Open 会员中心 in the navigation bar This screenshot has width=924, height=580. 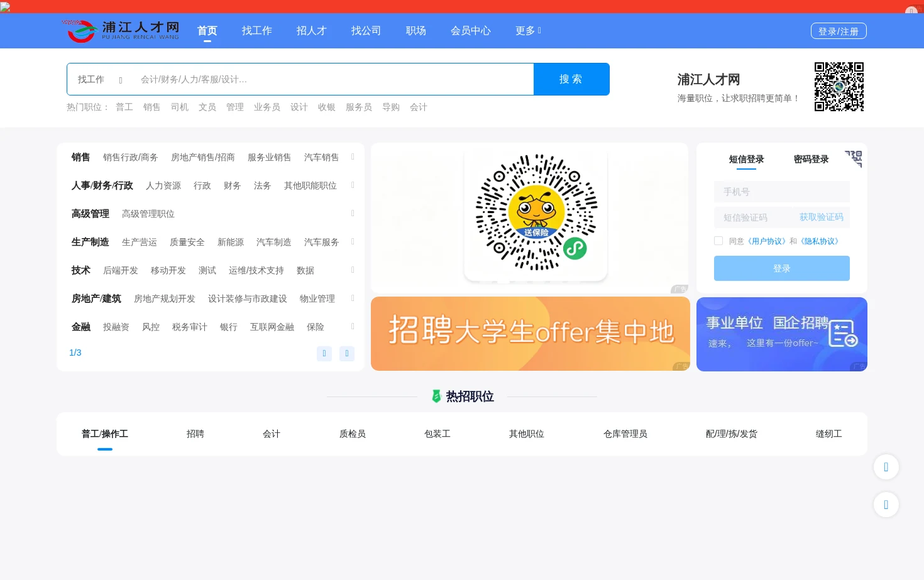coord(471,30)
